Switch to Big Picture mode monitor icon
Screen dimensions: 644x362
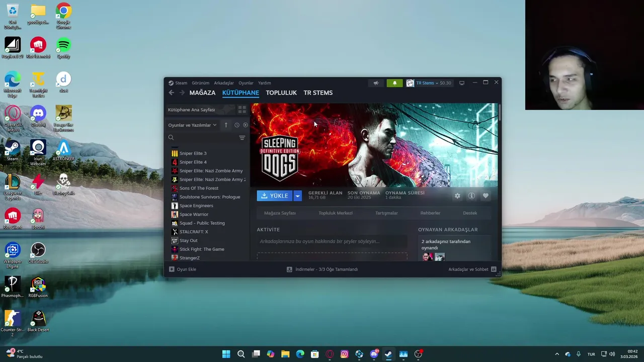pos(462,83)
